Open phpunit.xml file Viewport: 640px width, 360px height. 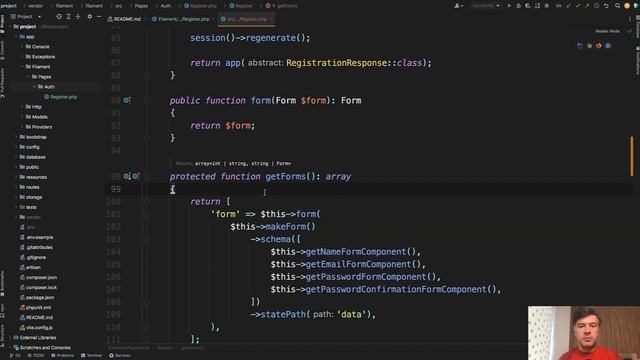pos(35,307)
